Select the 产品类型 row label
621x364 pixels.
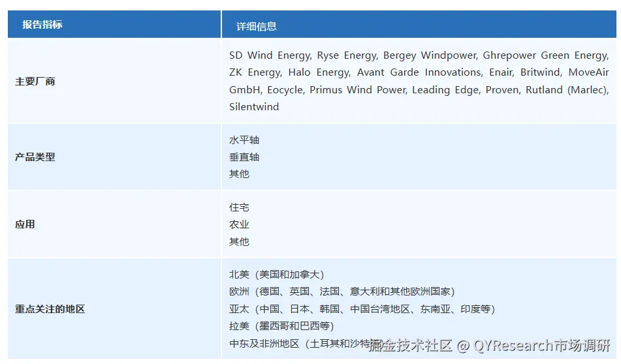pos(35,157)
